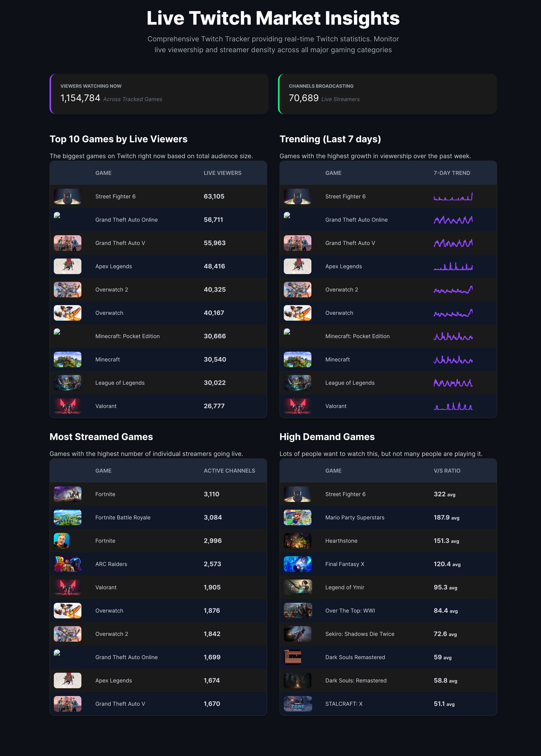The height and width of the screenshot is (756, 541).
Task: Click the Hearthstone game thumbnail
Action: pos(297,541)
